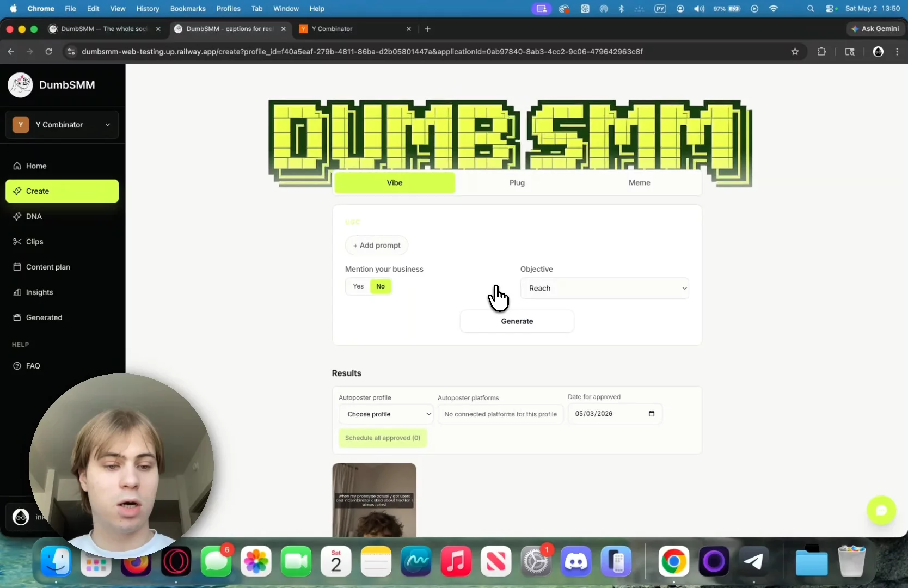Open Music app in dock
The image size is (908, 588).
(456, 561)
